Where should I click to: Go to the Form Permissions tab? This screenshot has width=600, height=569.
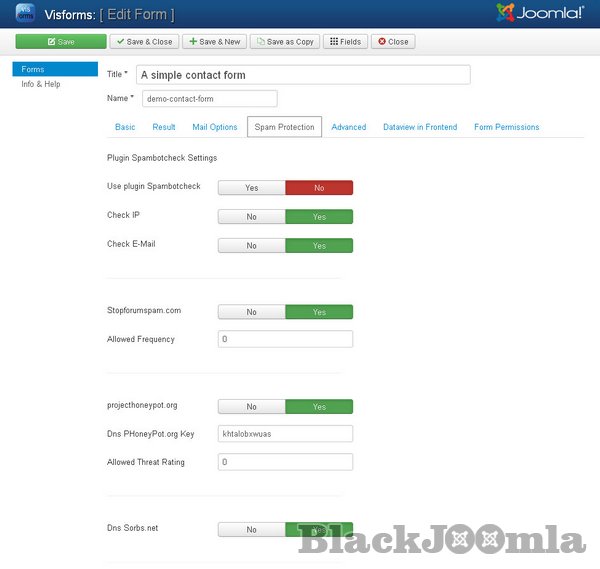[x=506, y=127]
